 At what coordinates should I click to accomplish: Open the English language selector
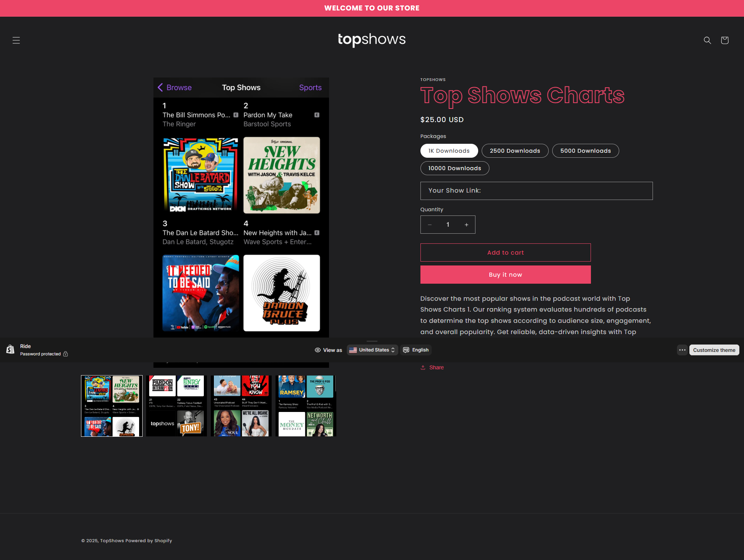pos(416,350)
